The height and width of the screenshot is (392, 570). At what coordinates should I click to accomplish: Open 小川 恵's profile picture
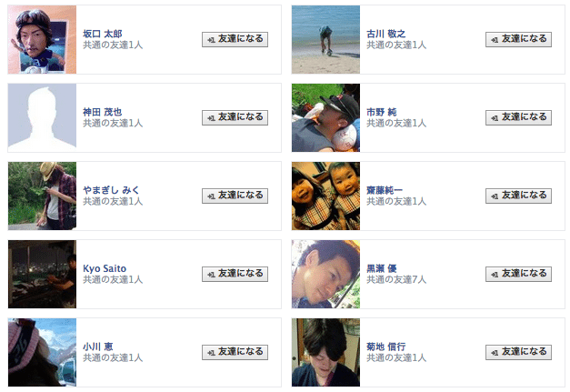tap(42, 352)
